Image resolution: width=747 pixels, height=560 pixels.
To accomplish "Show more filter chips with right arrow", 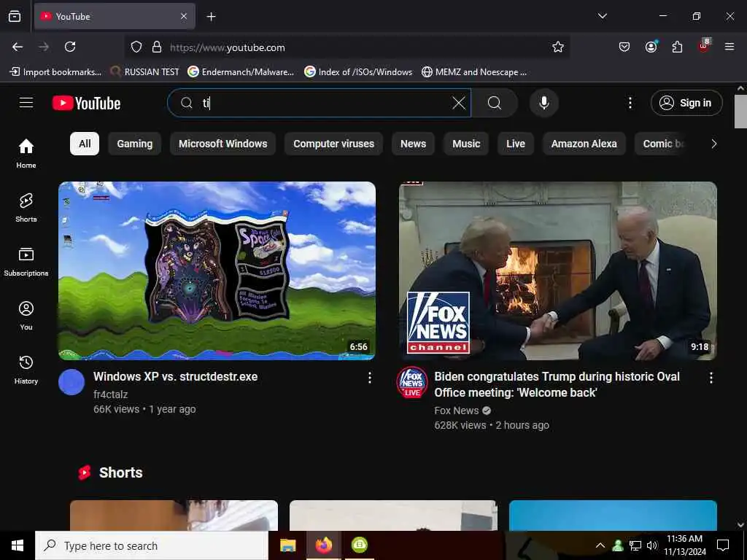I will pos(713,144).
